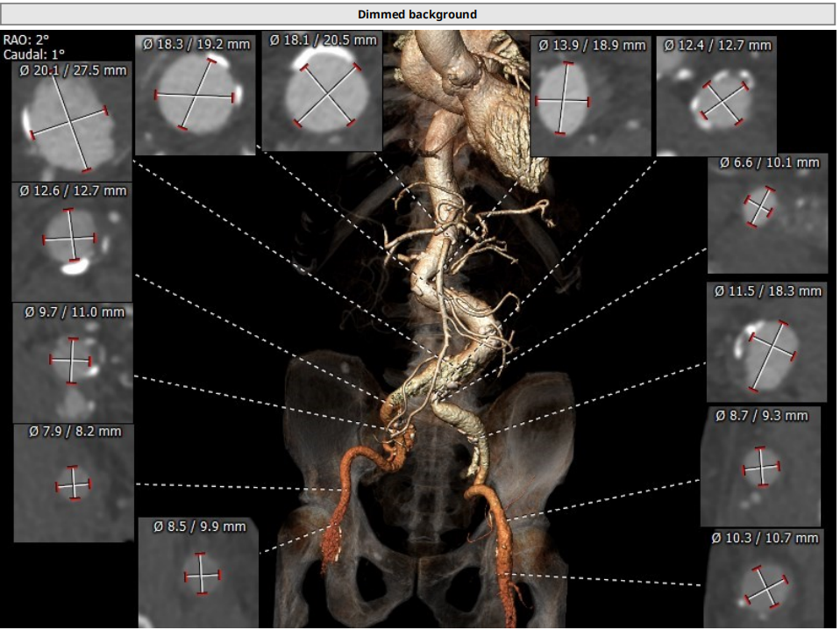Image resolution: width=840 pixels, height=630 pixels.
Task: Open the 18.1 / 20.5 mm cross-section view
Action: [x=322, y=97]
